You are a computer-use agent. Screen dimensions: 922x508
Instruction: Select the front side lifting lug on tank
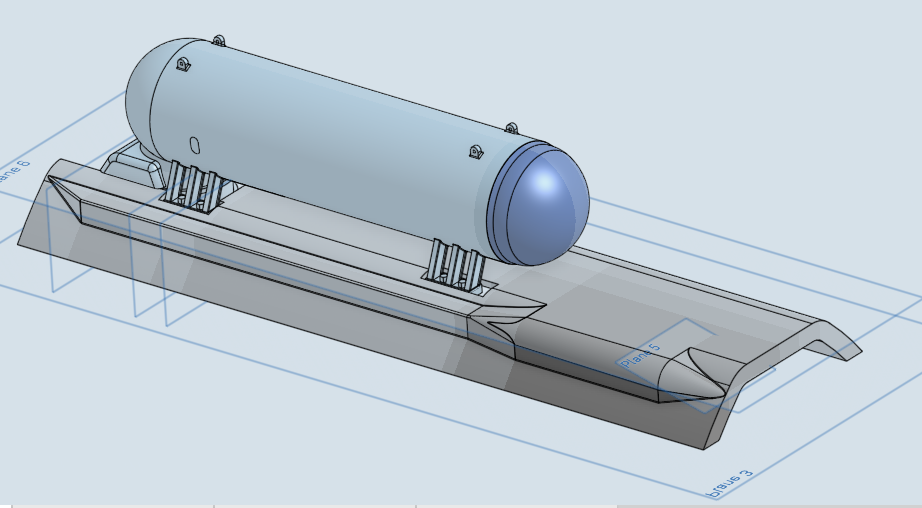(x=475, y=152)
